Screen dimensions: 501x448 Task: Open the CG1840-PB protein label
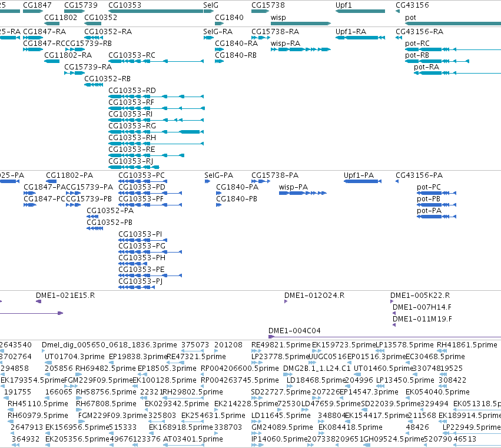click(x=237, y=199)
